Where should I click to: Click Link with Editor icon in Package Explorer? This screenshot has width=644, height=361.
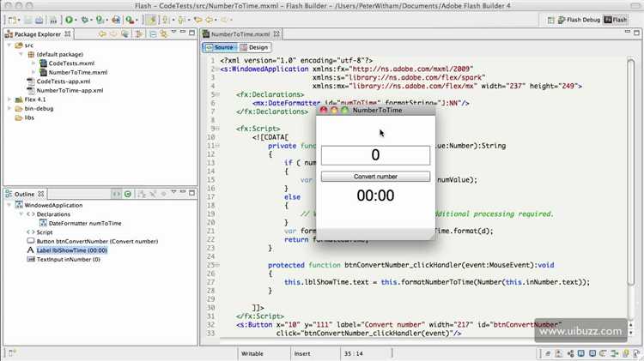[x=164, y=34]
